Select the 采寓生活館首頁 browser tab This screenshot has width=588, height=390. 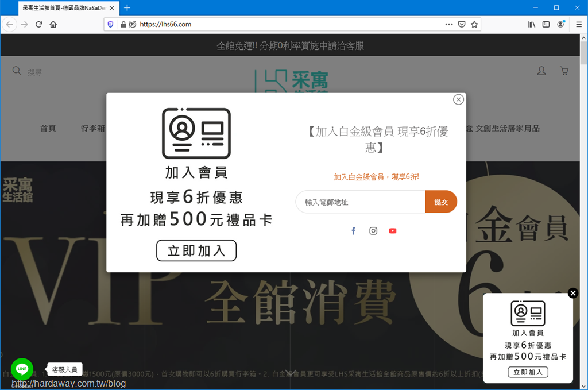(x=69, y=8)
